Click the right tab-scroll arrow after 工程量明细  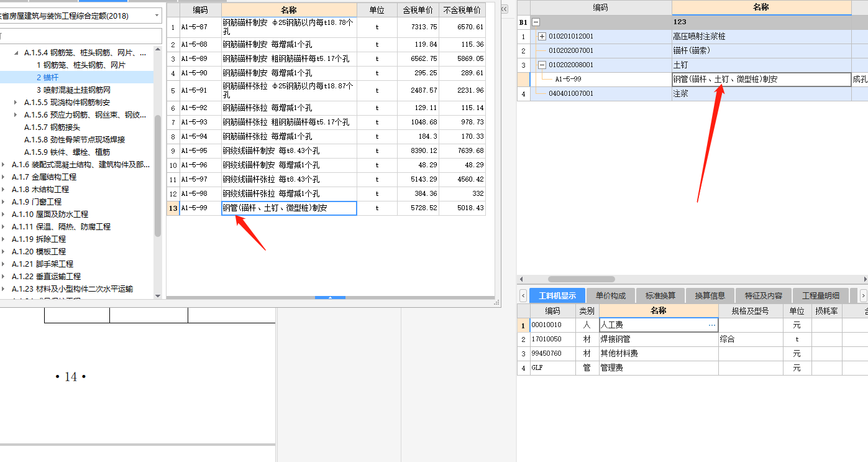863,295
